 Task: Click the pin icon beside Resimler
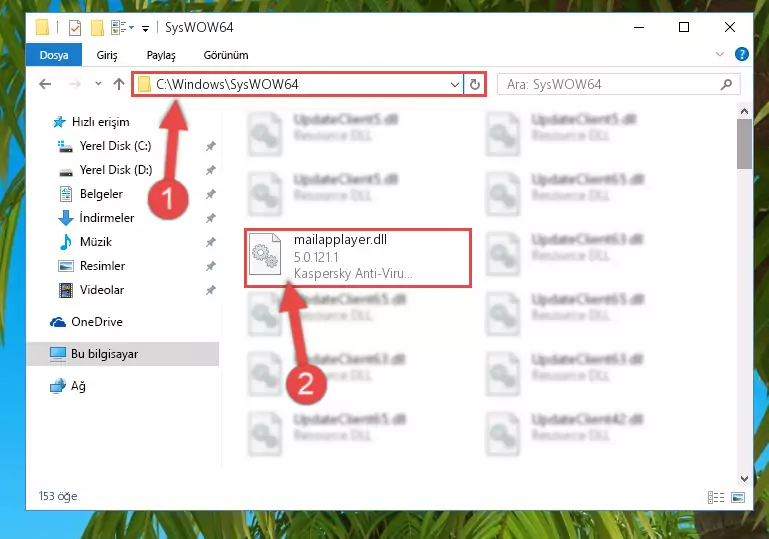tap(210, 266)
